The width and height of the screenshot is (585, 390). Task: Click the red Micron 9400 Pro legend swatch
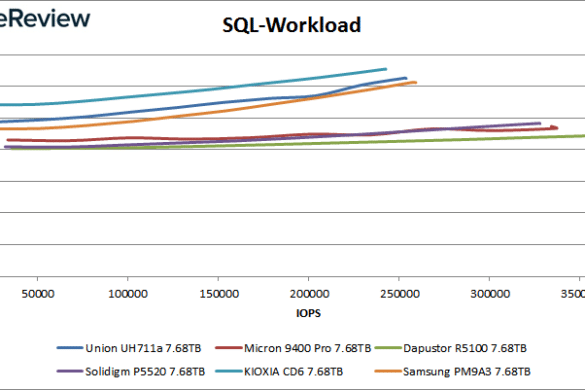point(228,348)
